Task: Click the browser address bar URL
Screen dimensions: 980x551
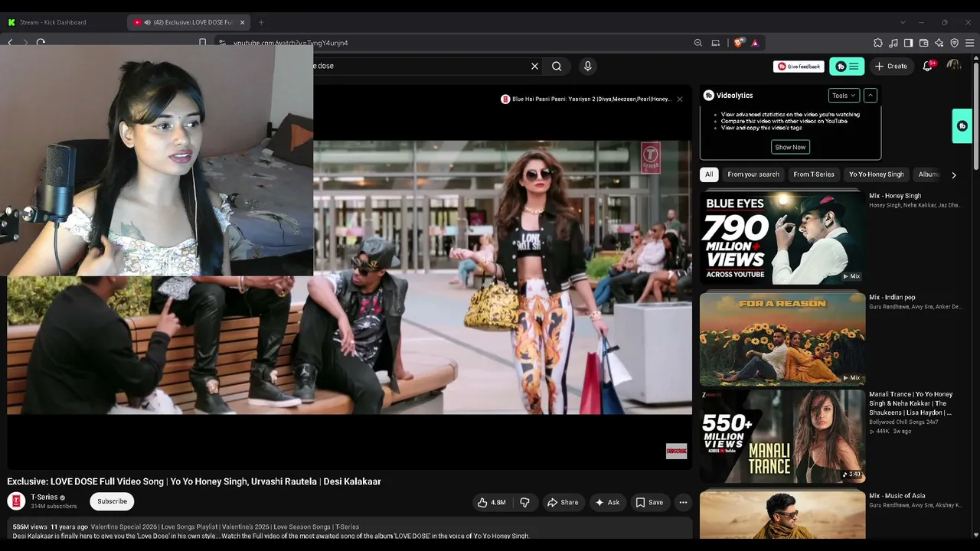Action: (x=291, y=43)
